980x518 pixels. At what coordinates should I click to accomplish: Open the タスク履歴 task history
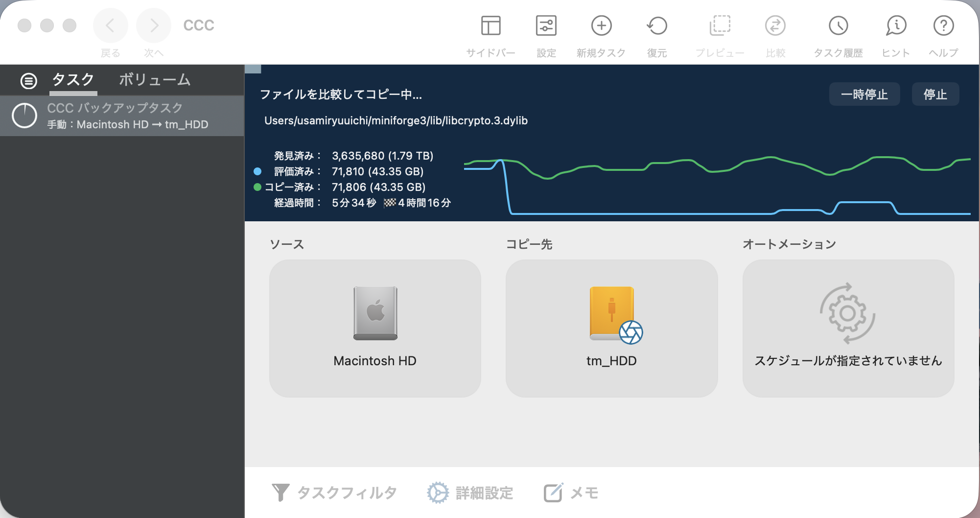click(838, 26)
